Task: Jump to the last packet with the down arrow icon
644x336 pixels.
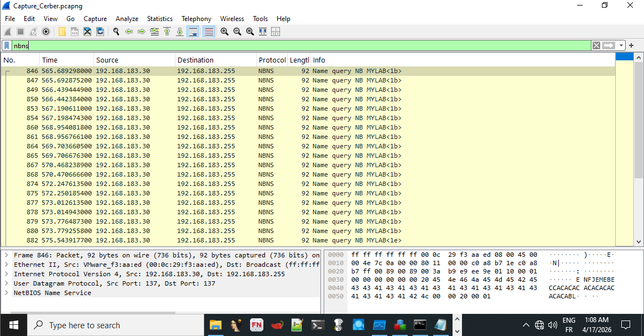Action: coord(180,32)
